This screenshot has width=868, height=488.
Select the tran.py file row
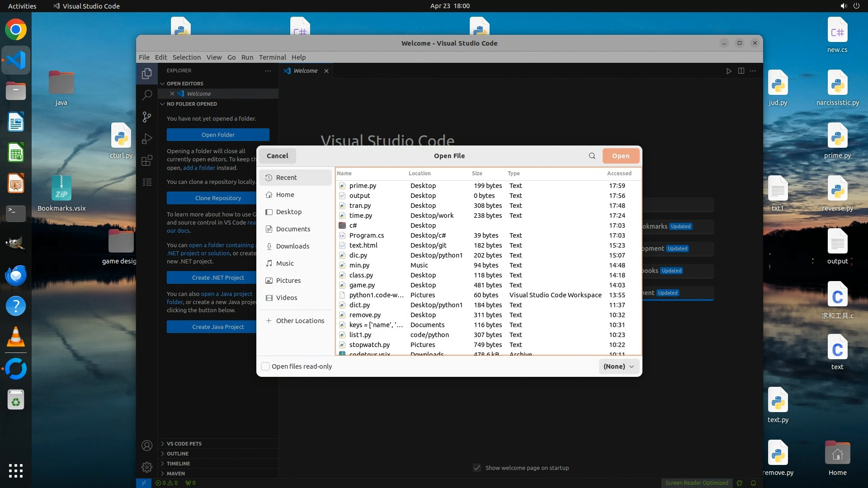[x=360, y=206]
